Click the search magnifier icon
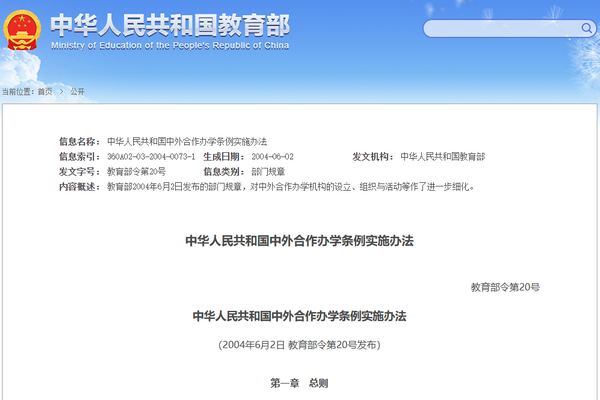 tap(586, 28)
